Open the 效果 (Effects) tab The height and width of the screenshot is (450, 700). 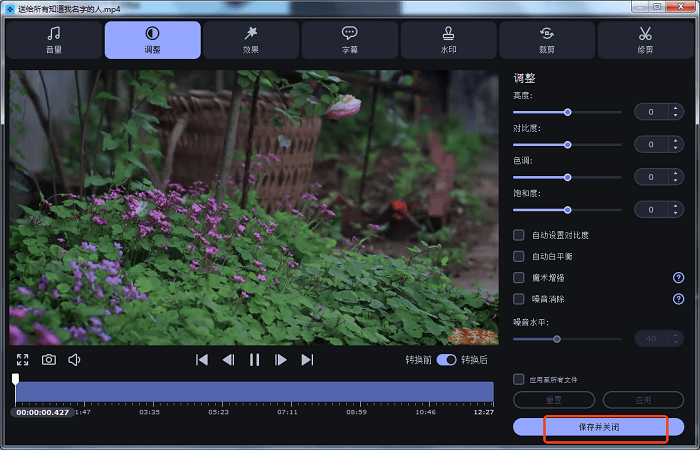click(x=251, y=40)
